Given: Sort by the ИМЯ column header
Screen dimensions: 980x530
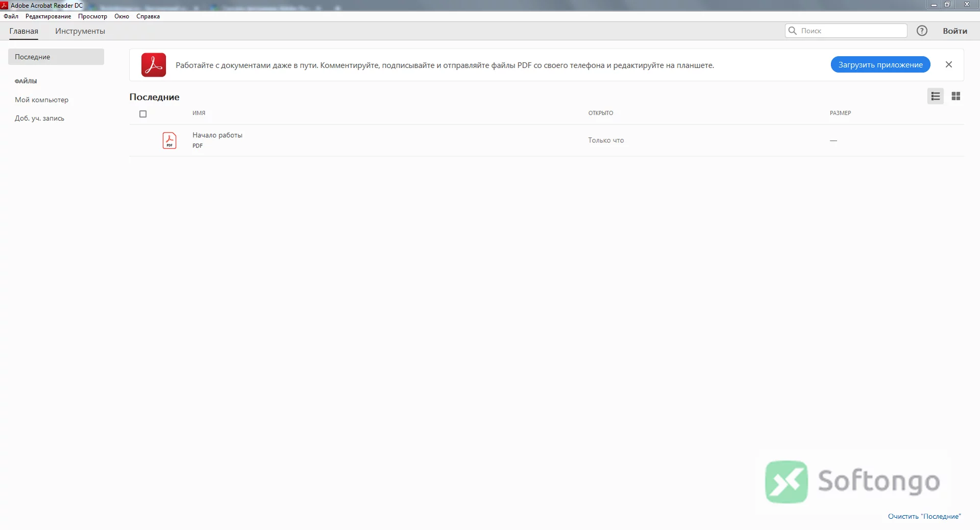Looking at the screenshot, I should (199, 113).
